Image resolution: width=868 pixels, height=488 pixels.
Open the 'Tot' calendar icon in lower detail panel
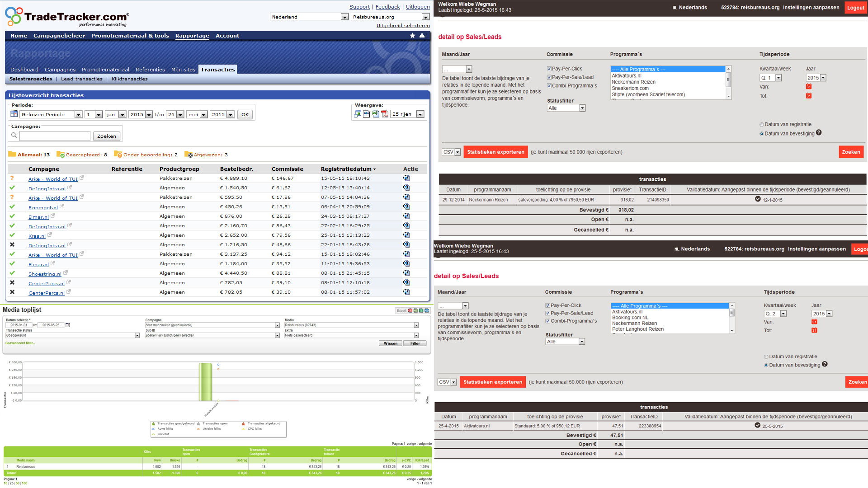click(x=814, y=330)
